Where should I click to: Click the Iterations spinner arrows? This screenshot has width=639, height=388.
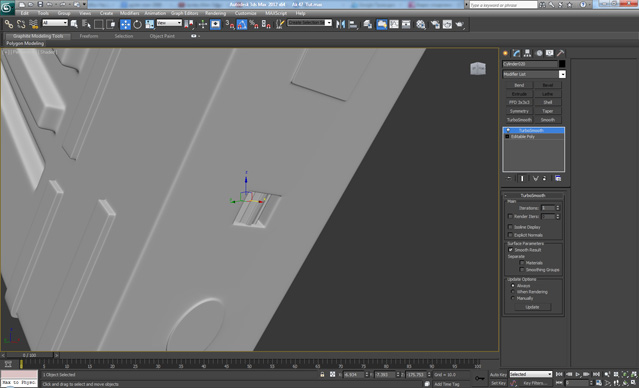pos(558,208)
